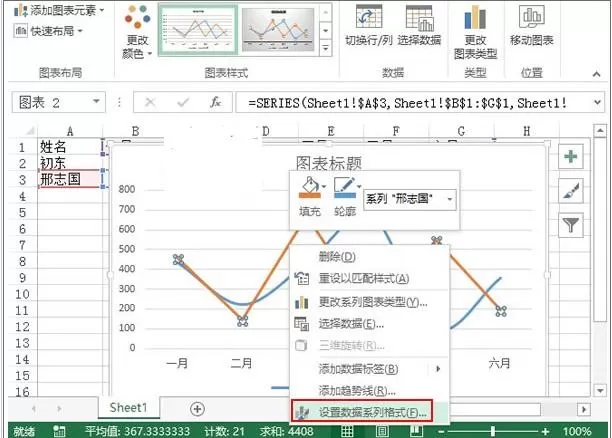Click the confirm checkmark in formula bar

(183, 103)
